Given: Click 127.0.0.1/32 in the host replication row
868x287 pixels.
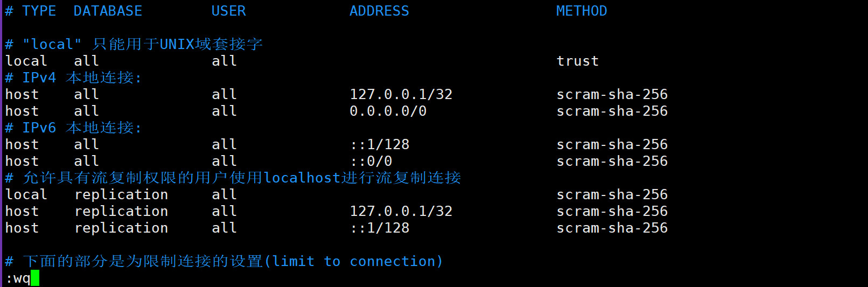Looking at the screenshot, I should 401,212.
